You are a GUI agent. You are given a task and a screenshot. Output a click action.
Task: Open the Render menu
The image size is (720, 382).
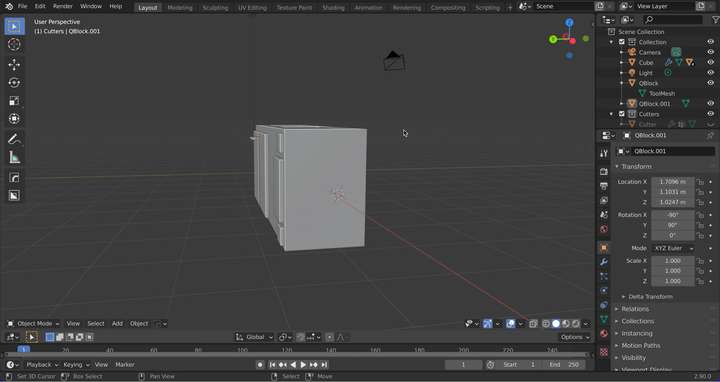(63, 6)
